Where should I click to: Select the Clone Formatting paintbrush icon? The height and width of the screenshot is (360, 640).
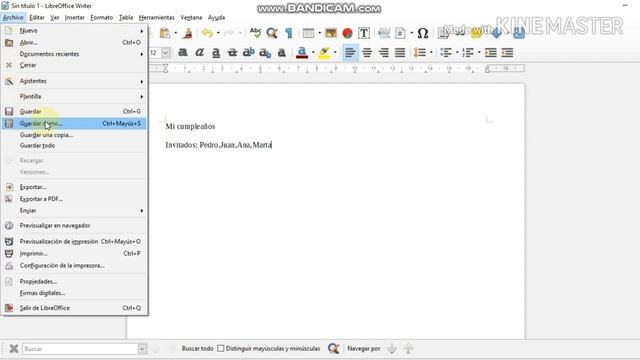[188, 33]
